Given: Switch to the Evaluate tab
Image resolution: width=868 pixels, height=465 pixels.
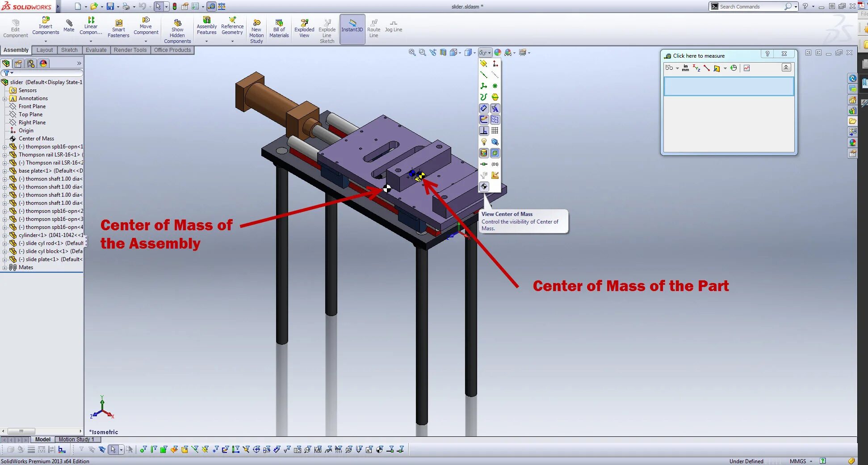Looking at the screenshot, I should tap(96, 50).
